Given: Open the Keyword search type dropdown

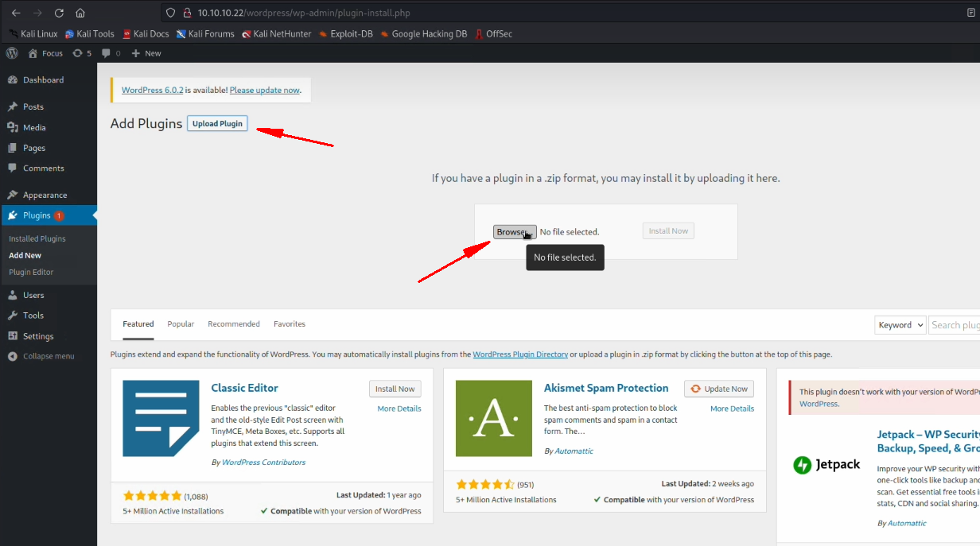Looking at the screenshot, I should (x=900, y=324).
